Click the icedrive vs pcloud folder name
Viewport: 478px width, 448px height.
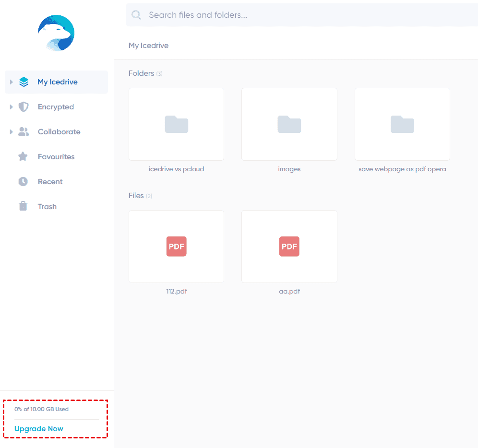click(177, 169)
